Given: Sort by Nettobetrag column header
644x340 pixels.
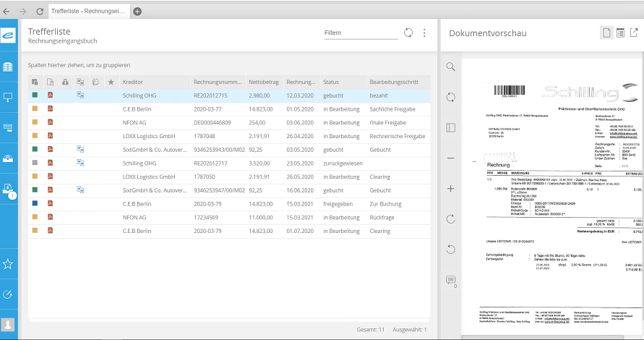Looking at the screenshot, I should tap(264, 82).
